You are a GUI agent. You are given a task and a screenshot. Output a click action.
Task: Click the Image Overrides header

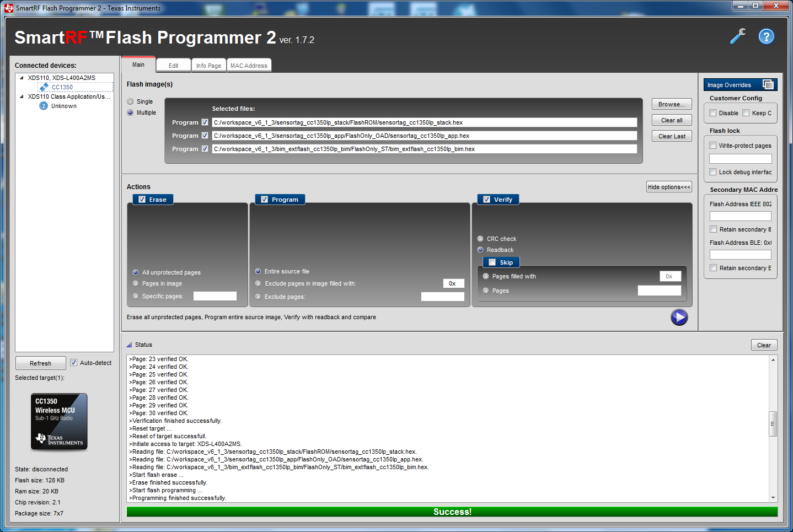point(740,85)
